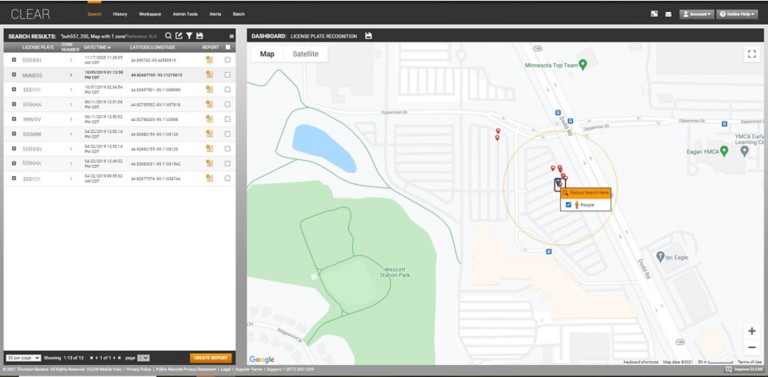Click the edit search icon in results header
768x377 pixels.
(x=179, y=36)
